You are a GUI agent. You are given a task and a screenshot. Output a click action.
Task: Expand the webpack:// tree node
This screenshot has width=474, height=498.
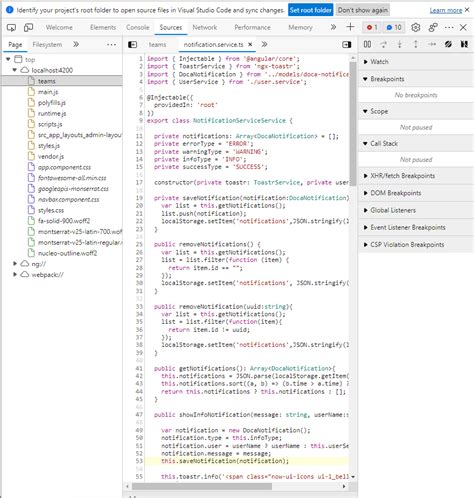pyautogui.click(x=15, y=275)
